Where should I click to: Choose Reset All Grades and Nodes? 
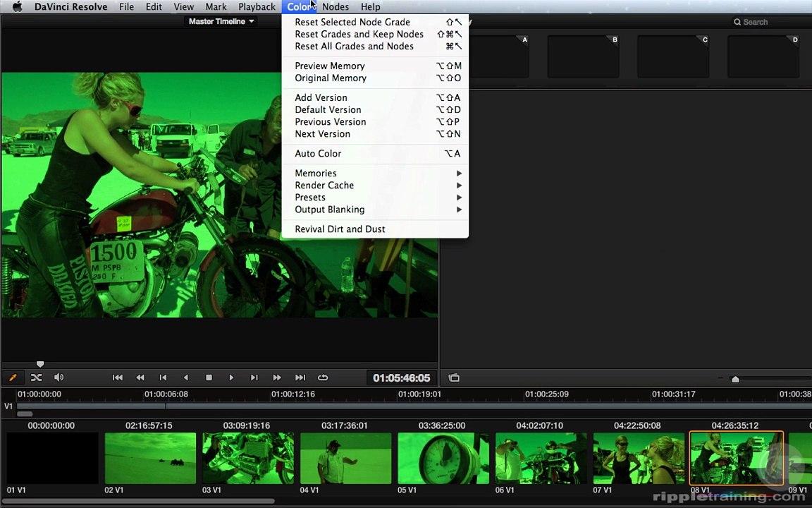tap(375, 46)
